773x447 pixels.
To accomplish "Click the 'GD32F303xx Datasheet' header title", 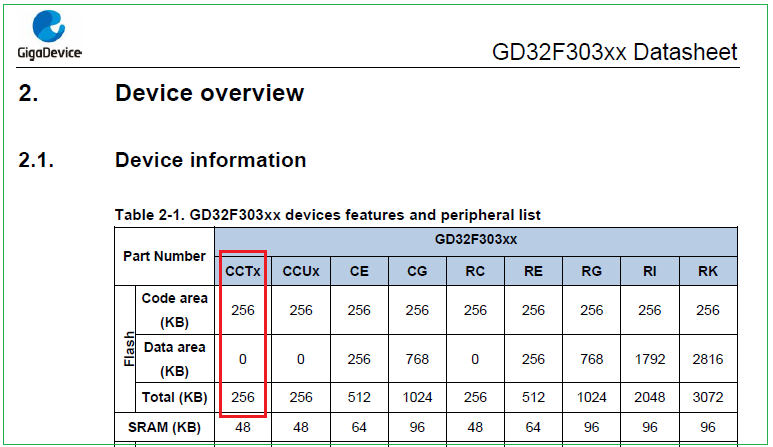I will (615, 52).
